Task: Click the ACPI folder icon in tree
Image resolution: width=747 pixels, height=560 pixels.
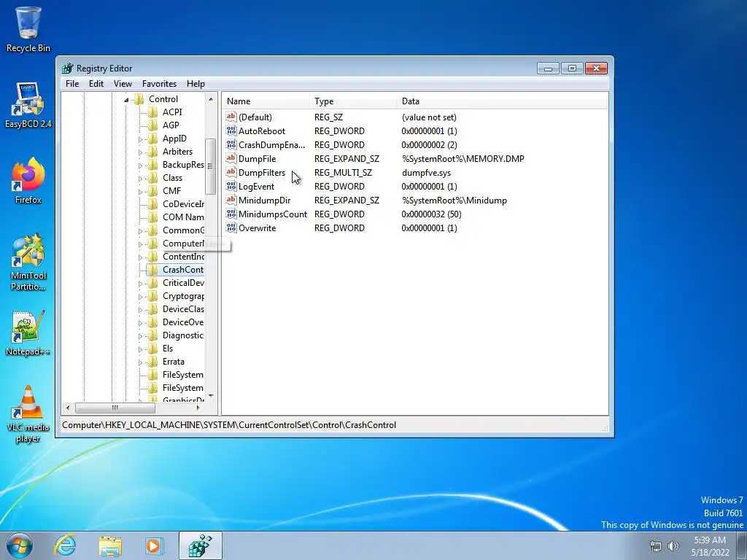Action: [x=153, y=112]
